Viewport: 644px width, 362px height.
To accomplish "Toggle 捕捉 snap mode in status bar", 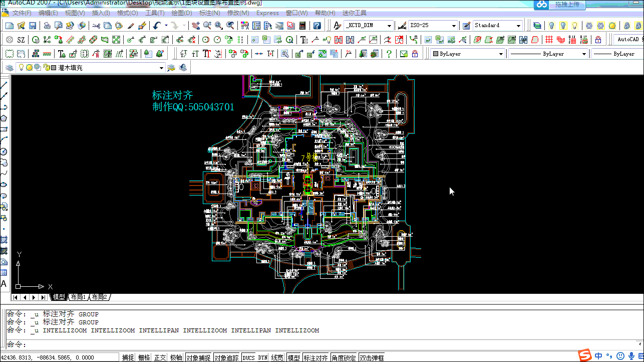I will pos(128,357).
